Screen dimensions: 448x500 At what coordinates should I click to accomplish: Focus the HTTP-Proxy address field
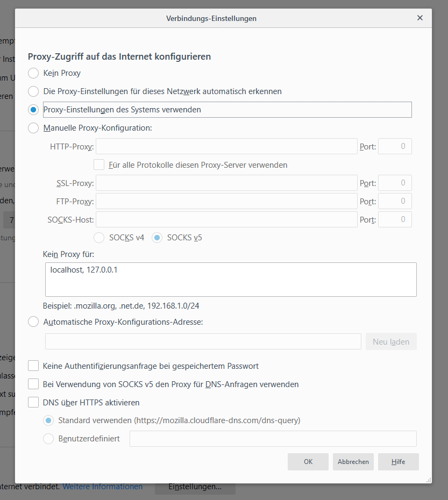pyautogui.click(x=226, y=147)
